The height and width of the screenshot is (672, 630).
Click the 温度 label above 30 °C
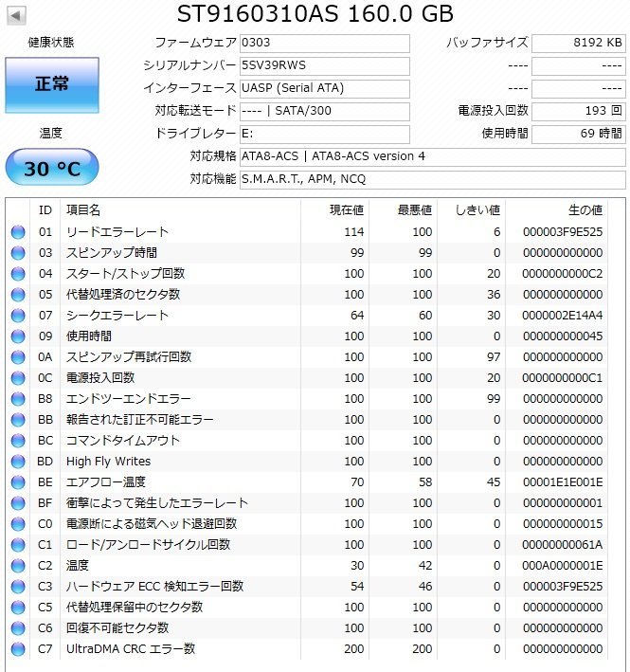(x=51, y=133)
